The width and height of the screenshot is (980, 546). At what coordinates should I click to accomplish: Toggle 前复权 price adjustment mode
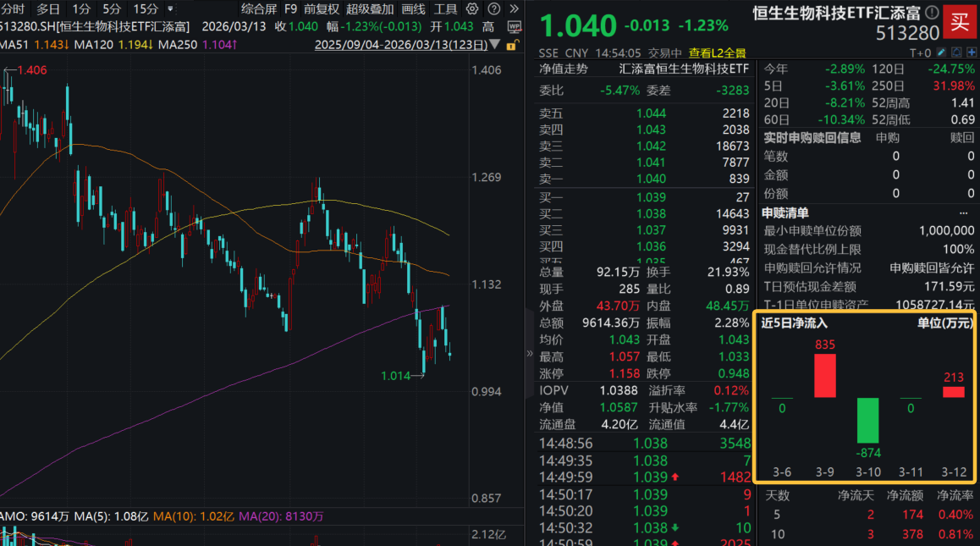click(x=322, y=9)
